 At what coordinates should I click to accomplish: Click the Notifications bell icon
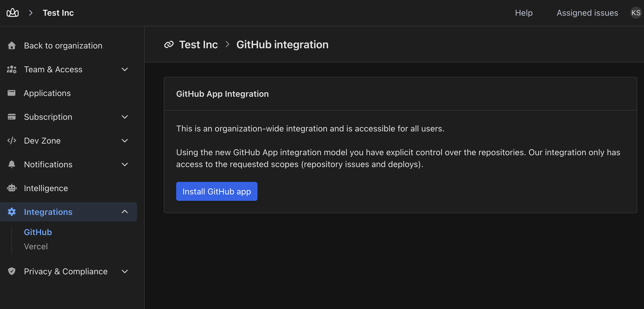[x=11, y=164]
